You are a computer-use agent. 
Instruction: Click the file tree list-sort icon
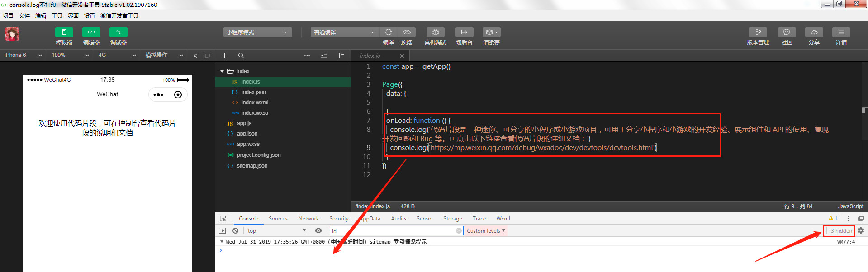(x=324, y=56)
